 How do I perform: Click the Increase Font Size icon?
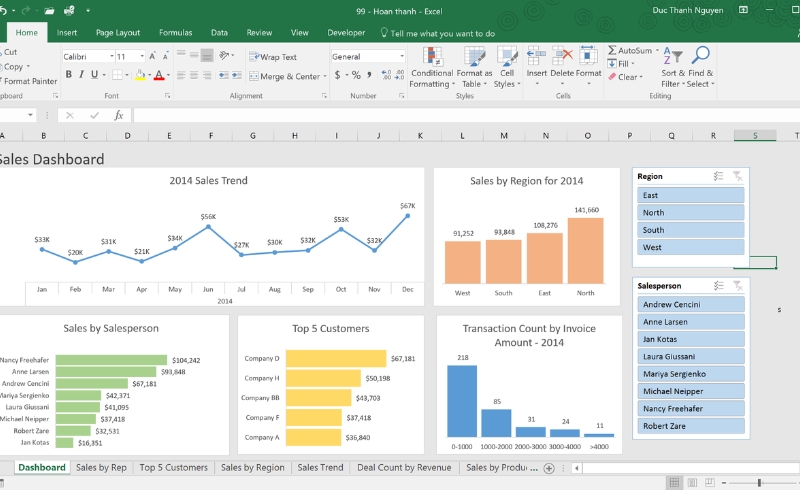tap(152, 56)
